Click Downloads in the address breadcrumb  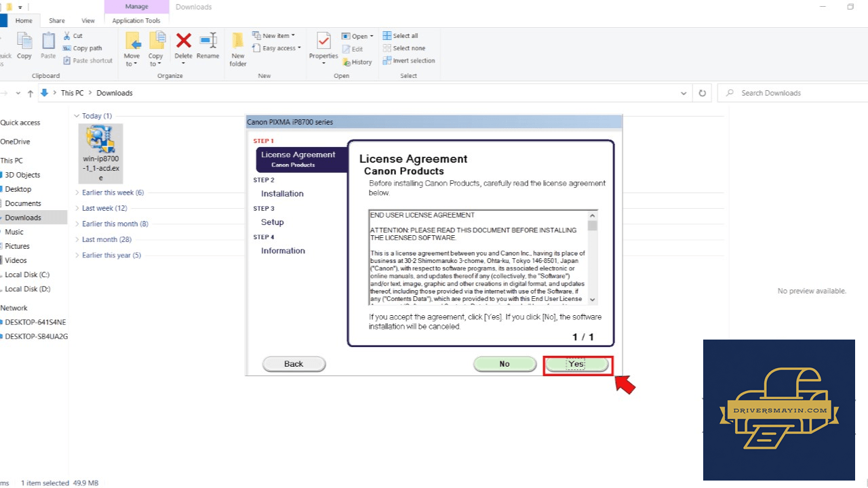coord(115,93)
